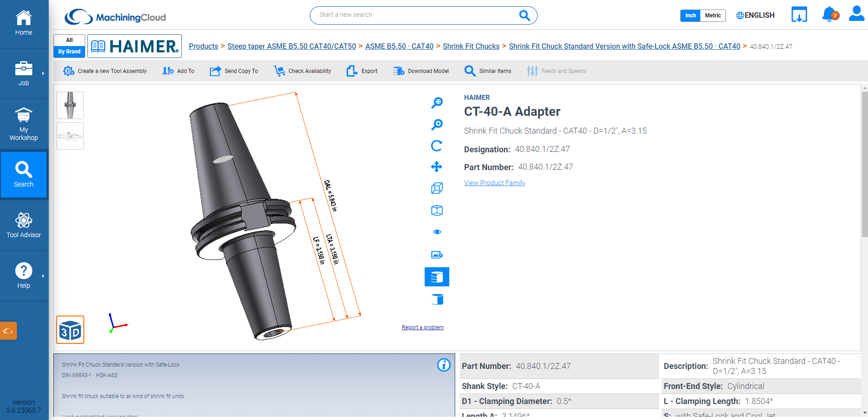Select the 3D model thumbnail
The height and width of the screenshot is (420, 868).
pos(70,105)
